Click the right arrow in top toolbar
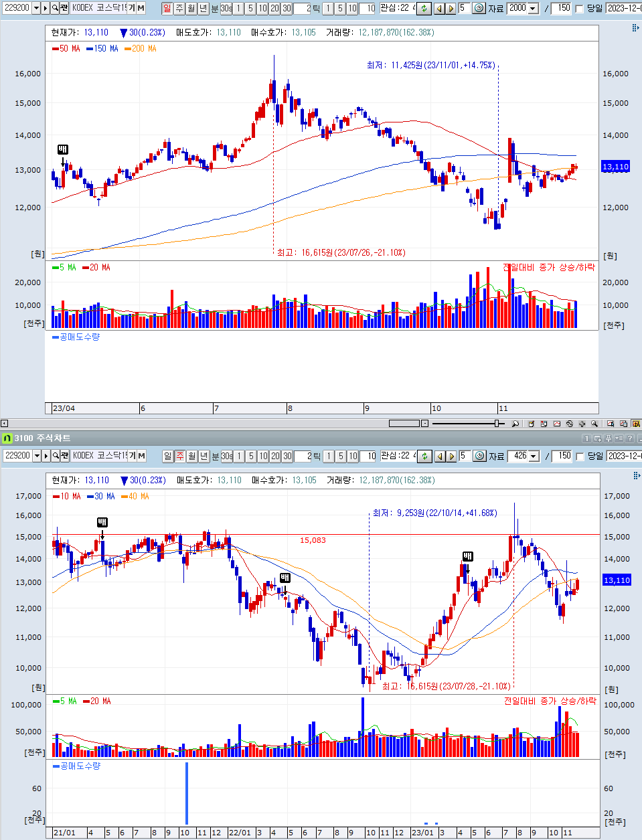 [x=451, y=8]
